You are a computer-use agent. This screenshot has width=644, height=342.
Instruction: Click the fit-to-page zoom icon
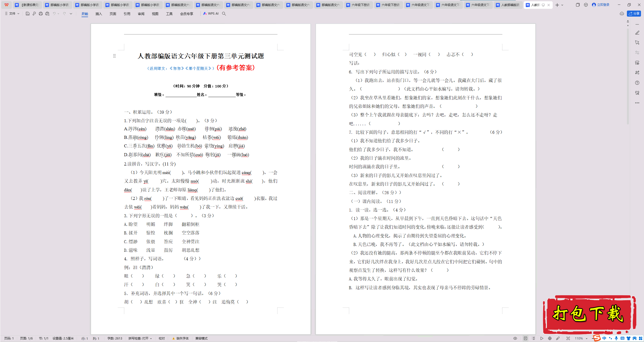point(568,338)
